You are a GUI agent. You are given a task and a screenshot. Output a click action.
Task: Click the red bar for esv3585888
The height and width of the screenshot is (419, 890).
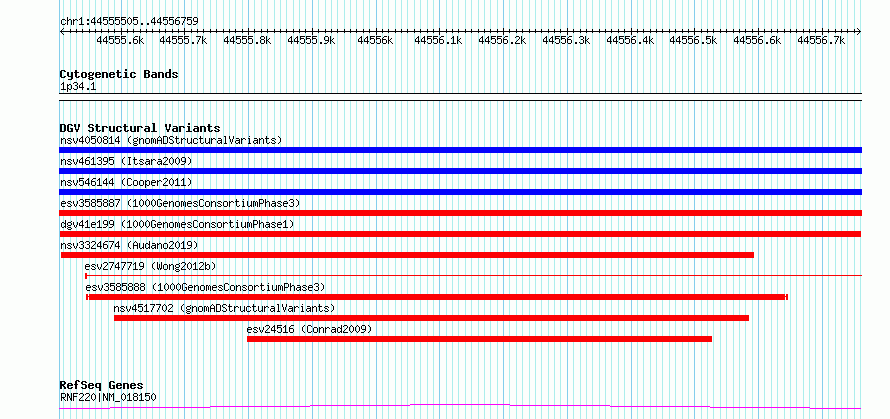pyautogui.click(x=437, y=297)
